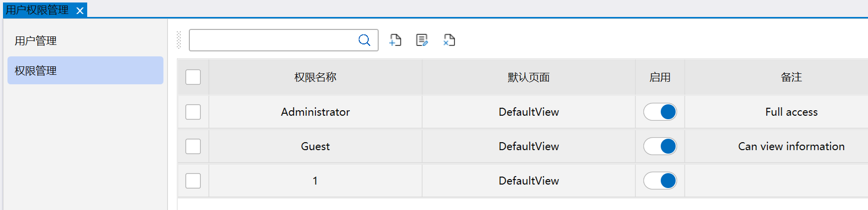The width and height of the screenshot is (868, 210).
Task: Click inside the search text field
Action: (x=272, y=40)
